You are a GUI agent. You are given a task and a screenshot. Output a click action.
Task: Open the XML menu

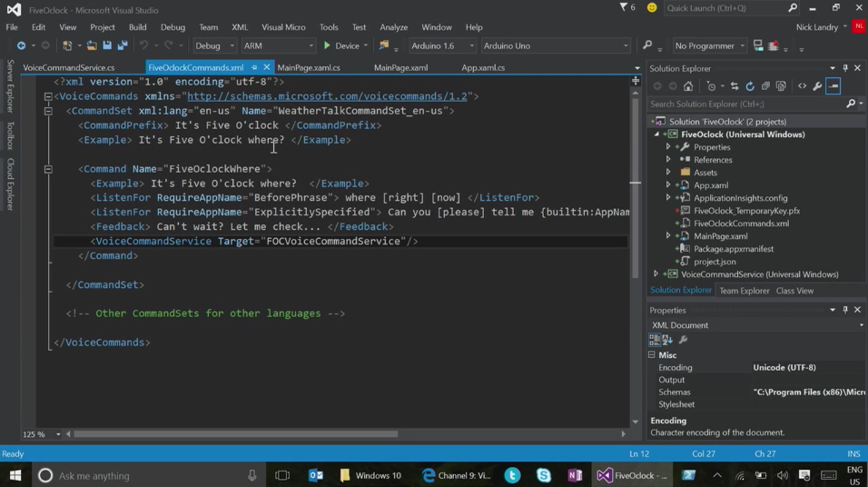click(240, 27)
